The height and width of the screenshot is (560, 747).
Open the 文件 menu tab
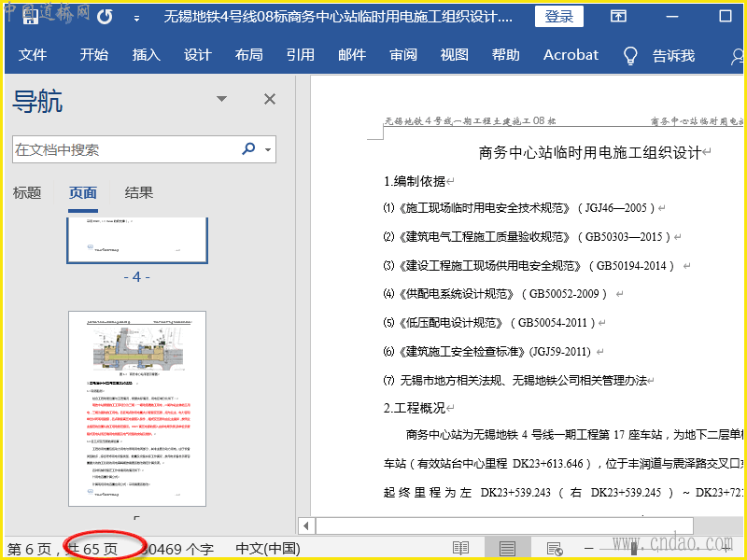pos(33,55)
